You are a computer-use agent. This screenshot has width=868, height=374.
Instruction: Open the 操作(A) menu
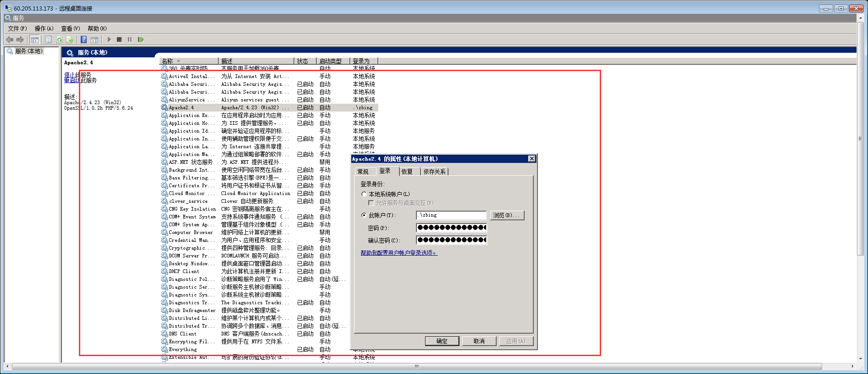coord(44,28)
